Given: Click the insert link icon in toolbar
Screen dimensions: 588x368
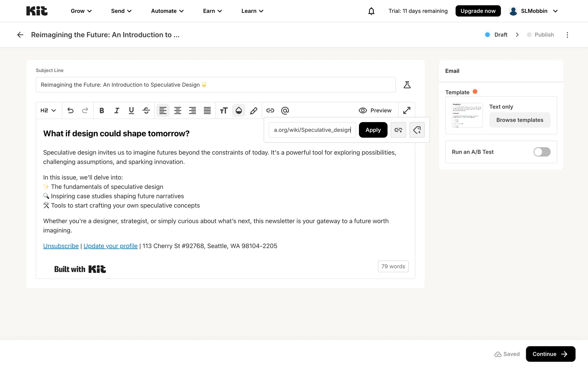Looking at the screenshot, I should (x=270, y=110).
